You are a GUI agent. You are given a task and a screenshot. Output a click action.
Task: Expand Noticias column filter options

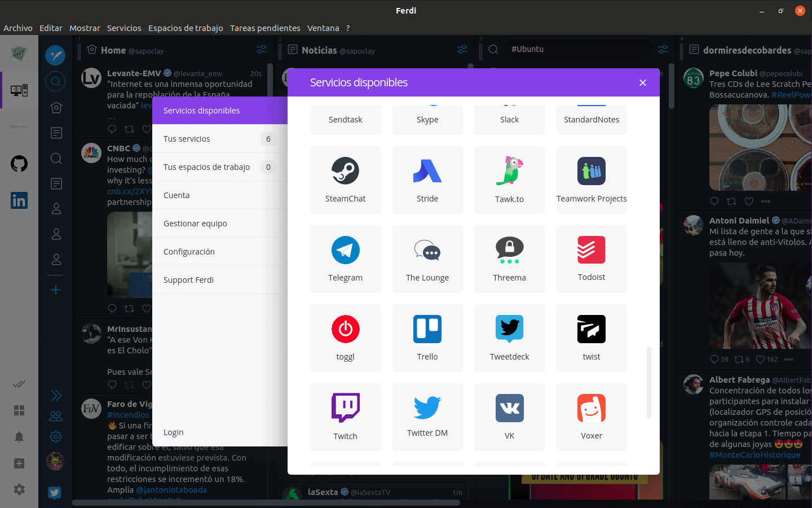coord(462,50)
